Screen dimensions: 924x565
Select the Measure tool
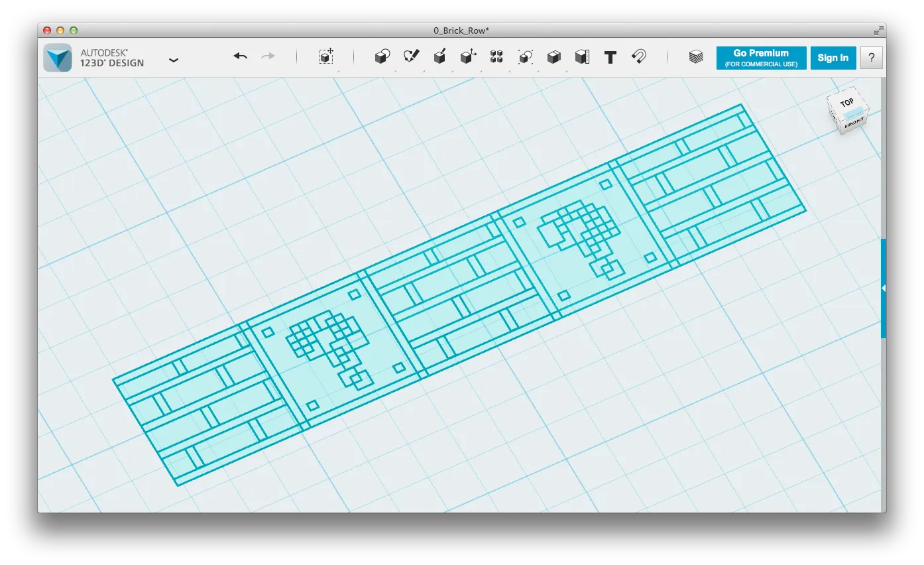[582, 57]
